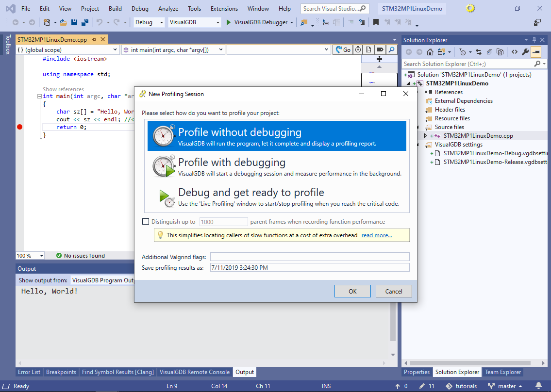This screenshot has width=551, height=392.
Task: Click the Show All Files icon in Solution Explorer
Action: [x=500, y=52]
